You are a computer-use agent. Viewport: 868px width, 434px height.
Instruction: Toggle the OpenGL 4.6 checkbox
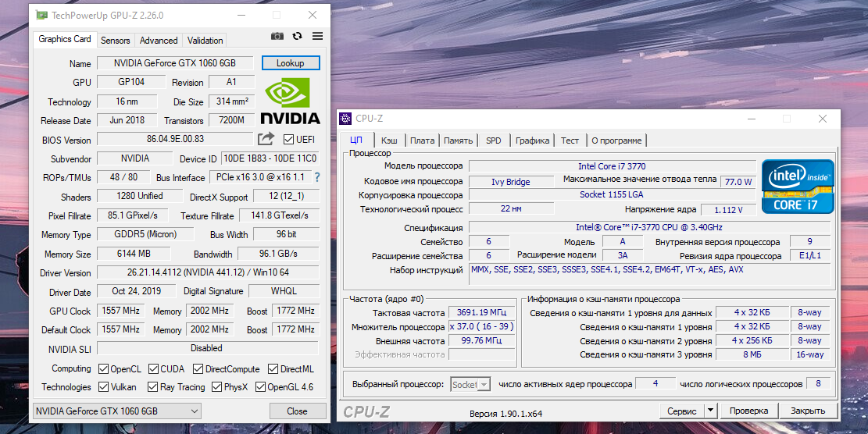(260, 387)
